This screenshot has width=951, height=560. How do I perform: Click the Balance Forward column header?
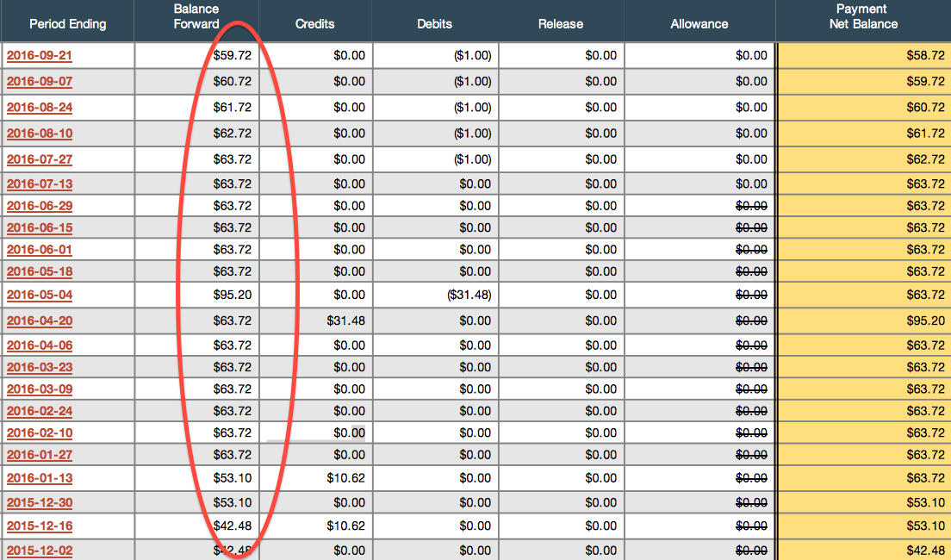(196, 16)
